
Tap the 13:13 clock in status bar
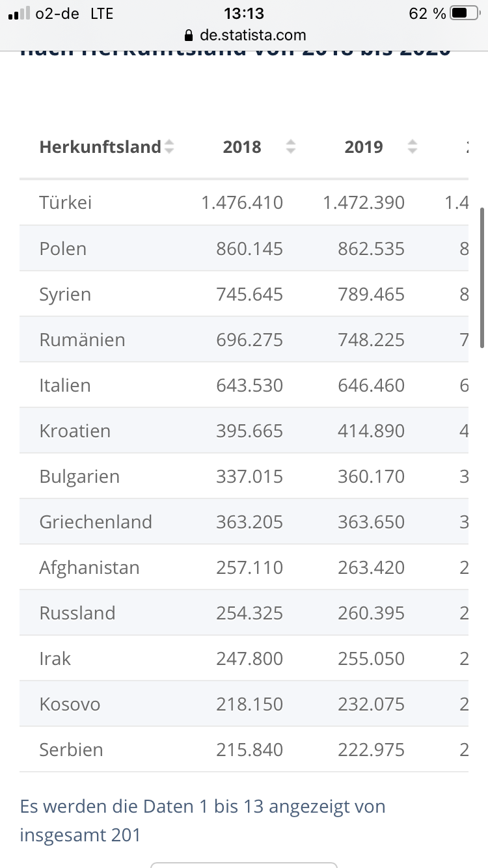pos(243,13)
